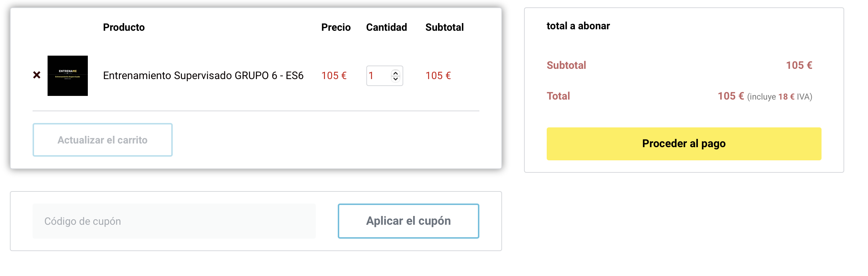Screen dimensions: 868x276
Task: Click the Proceder al pago button
Action: click(x=684, y=143)
